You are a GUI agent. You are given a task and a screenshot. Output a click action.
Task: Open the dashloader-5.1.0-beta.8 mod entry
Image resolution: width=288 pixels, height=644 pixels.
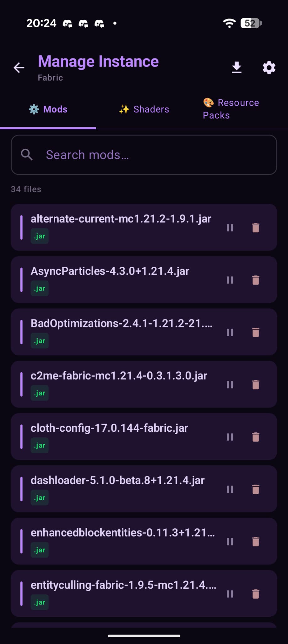click(x=118, y=481)
